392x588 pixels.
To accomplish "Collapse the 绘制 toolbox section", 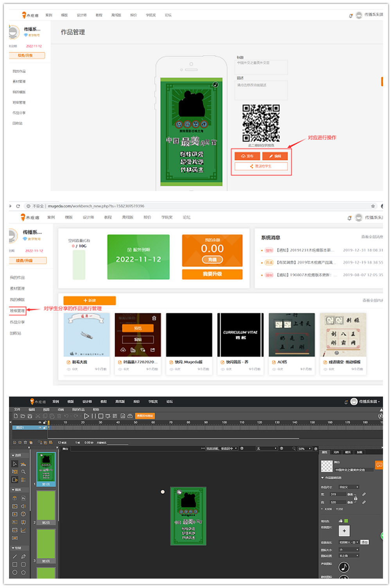I will pos(19,548).
